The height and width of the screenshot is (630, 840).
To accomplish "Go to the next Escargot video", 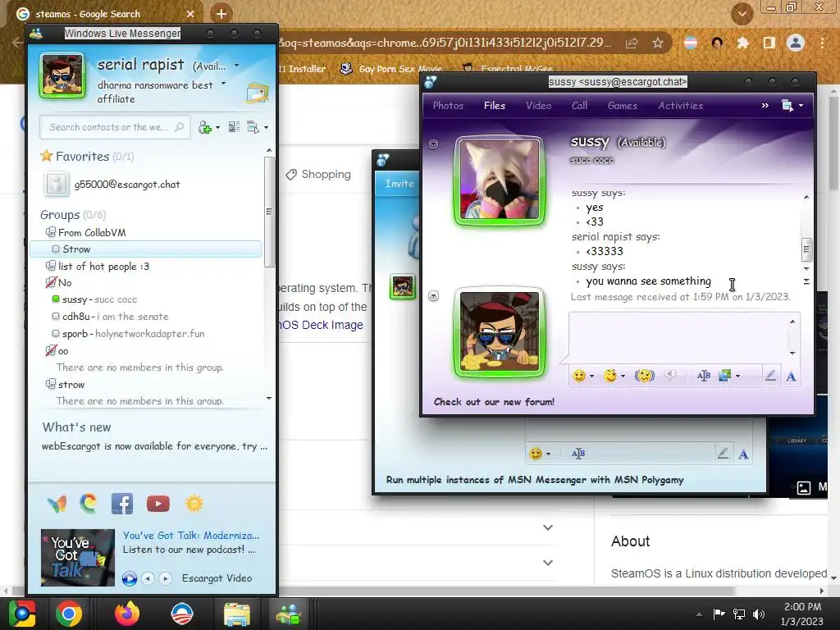I will pyautogui.click(x=166, y=578).
